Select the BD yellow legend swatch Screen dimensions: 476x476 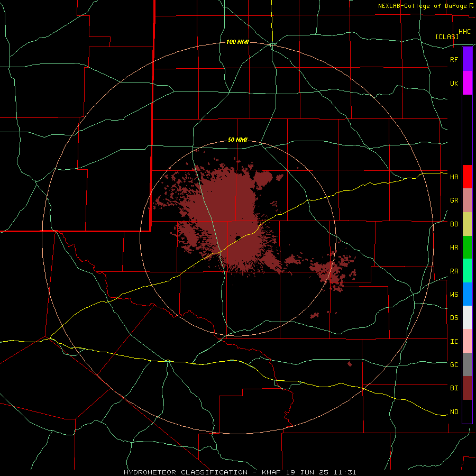pyautogui.click(x=467, y=224)
